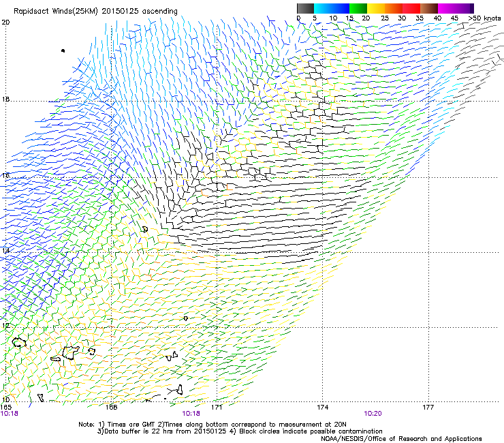The width and height of the screenshot is (504, 443).
Task: Click the latitude label '12'
Action: (x=5, y=326)
